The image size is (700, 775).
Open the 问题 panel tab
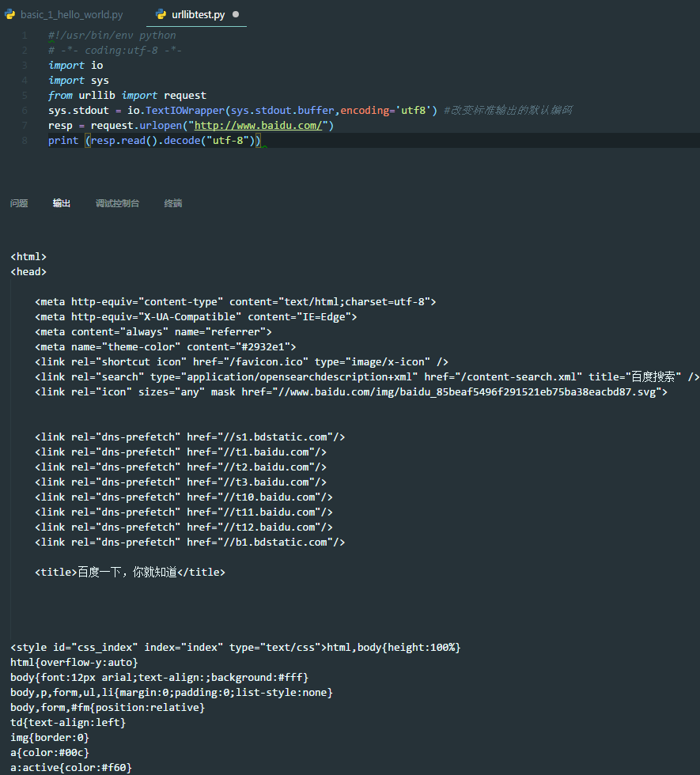[x=19, y=203]
